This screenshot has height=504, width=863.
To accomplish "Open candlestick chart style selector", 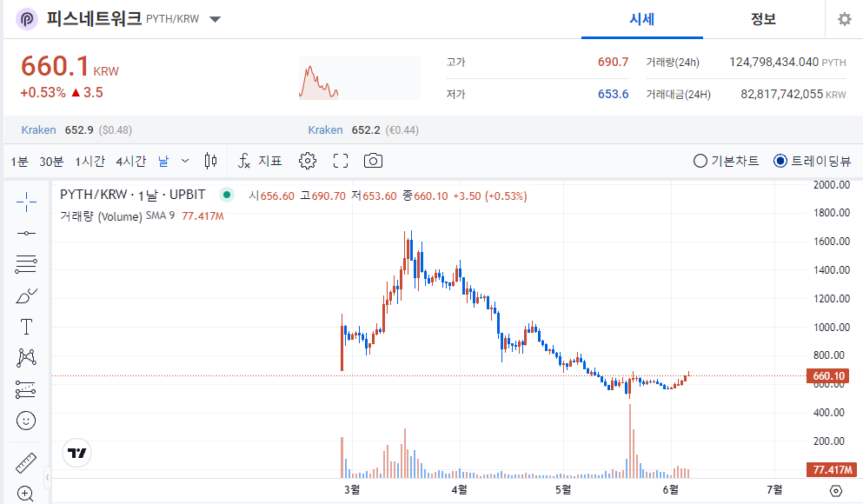I will point(210,161).
